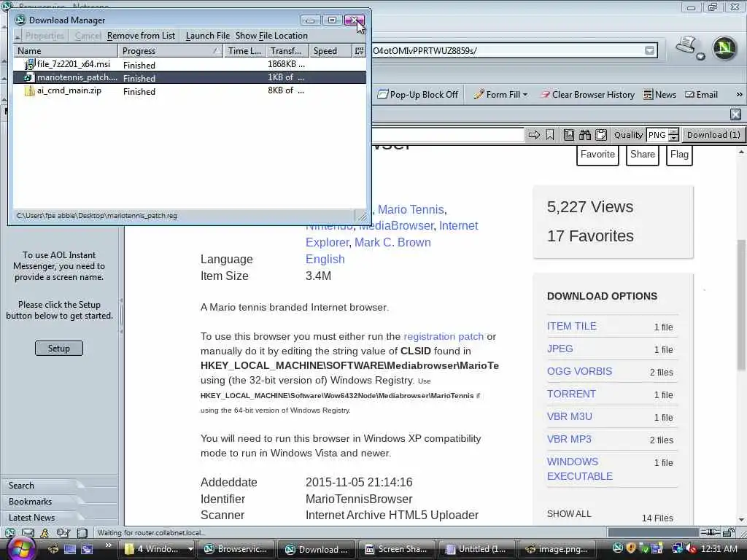747x560 pixels.
Task: Open TORRENT download option
Action: coord(571,394)
